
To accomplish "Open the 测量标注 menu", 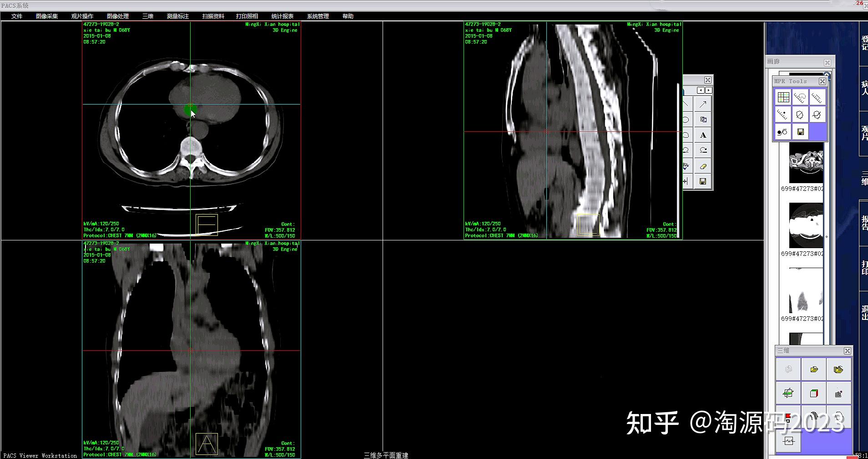I will [177, 16].
